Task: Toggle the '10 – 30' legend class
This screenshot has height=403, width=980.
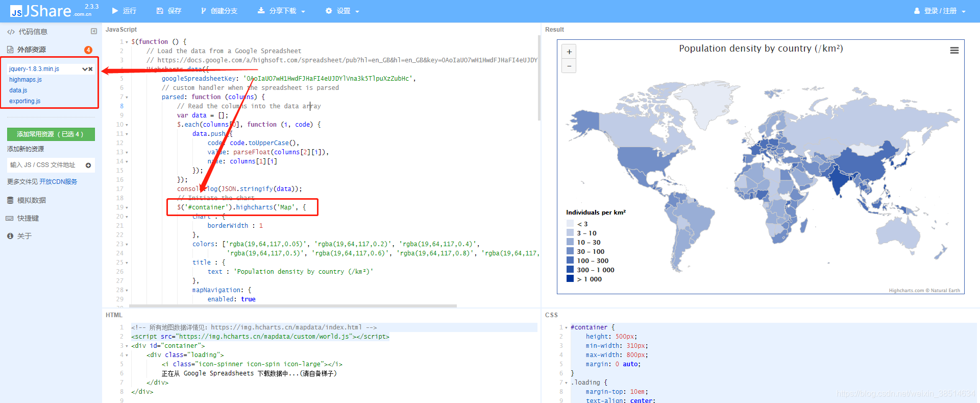Action: pyautogui.click(x=583, y=242)
